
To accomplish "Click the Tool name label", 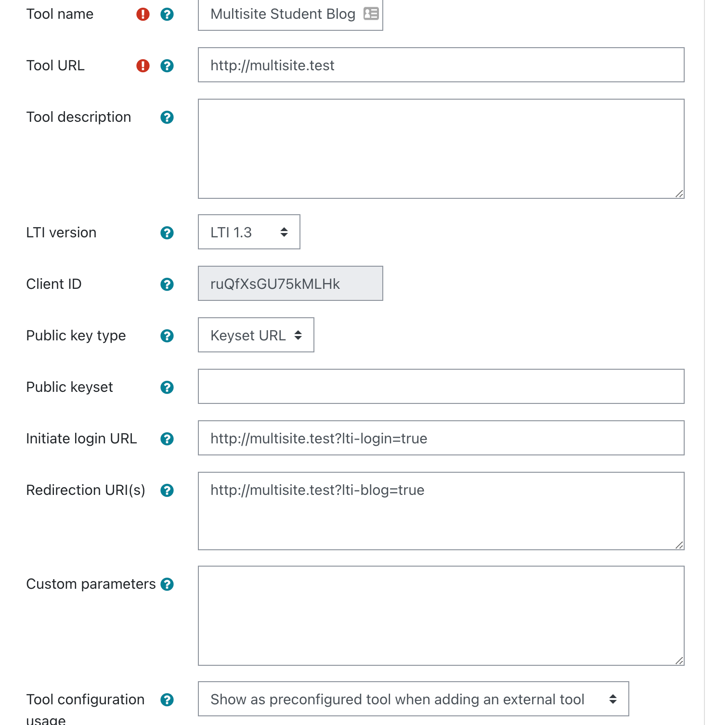I will click(x=60, y=14).
